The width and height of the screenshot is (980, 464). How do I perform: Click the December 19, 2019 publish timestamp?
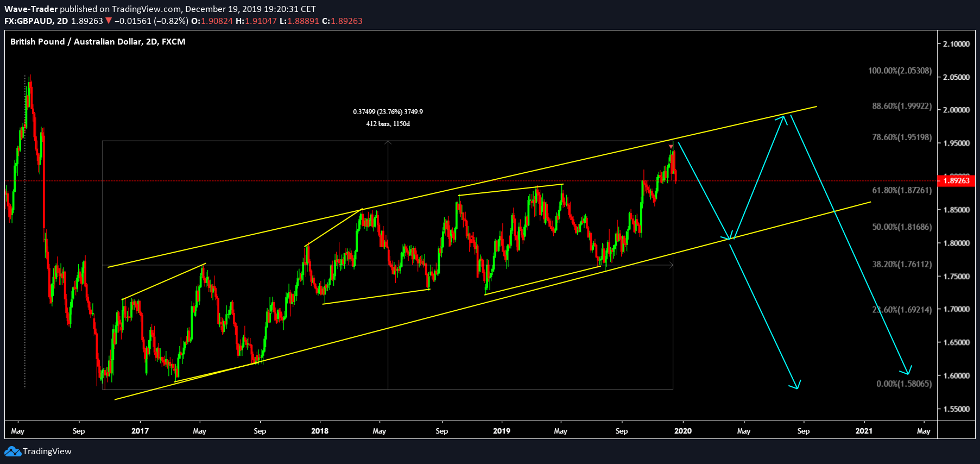pos(250,9)
